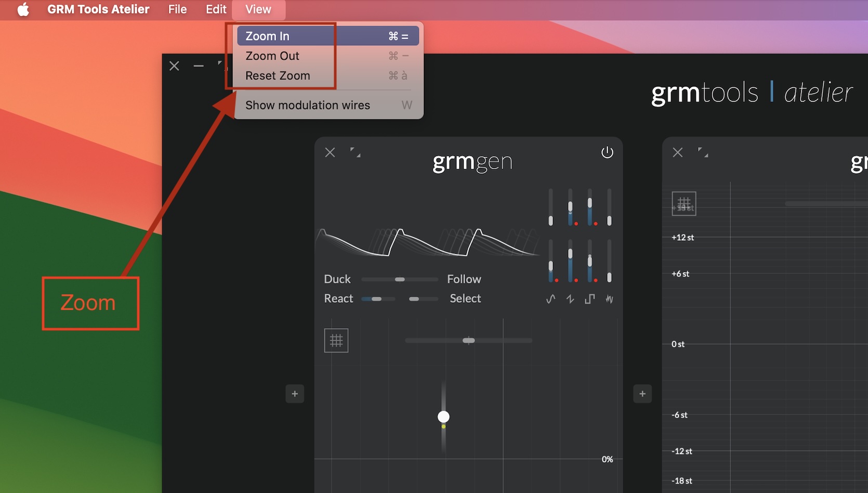Click the grmgen module title
This screenshot has height=493, width=868.
[472, 162]
